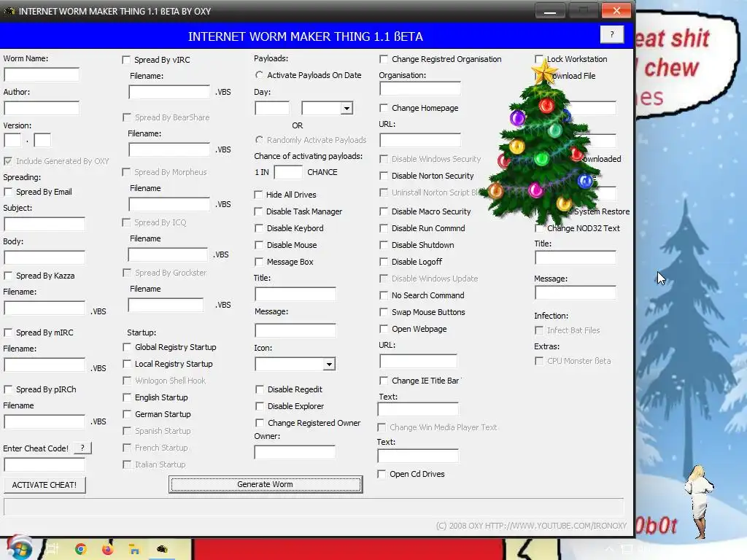Check Lock Workstation
Screen dimensions: 747x560
(539, 59)
